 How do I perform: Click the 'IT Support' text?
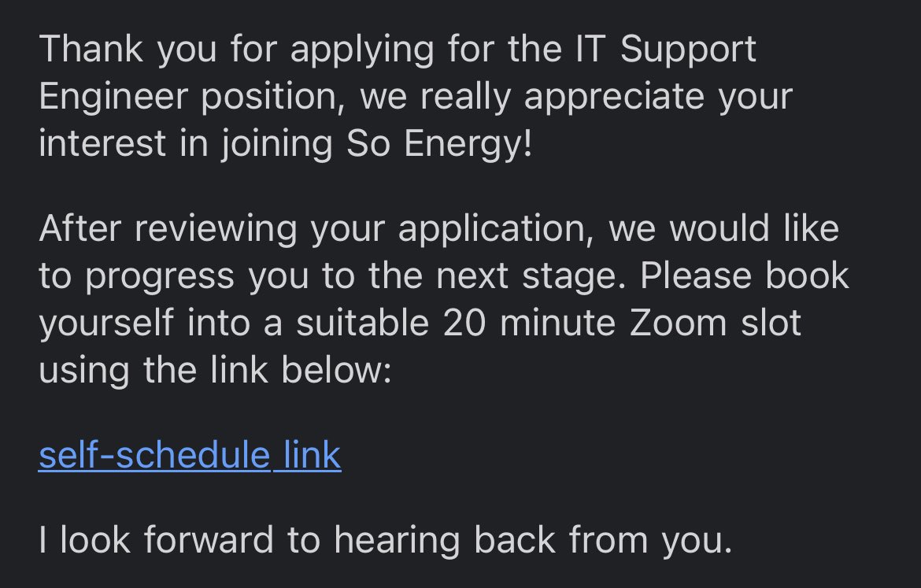tap(661, 49)
